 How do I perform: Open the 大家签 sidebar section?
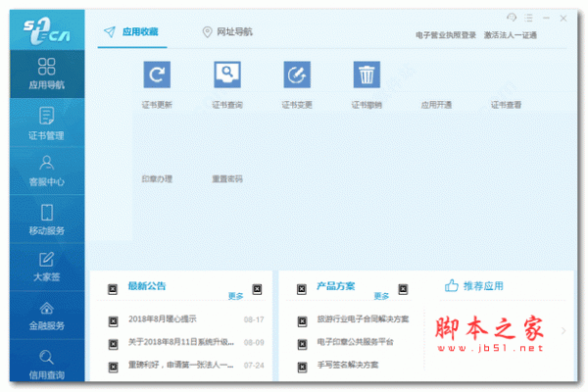coord(47,268)
